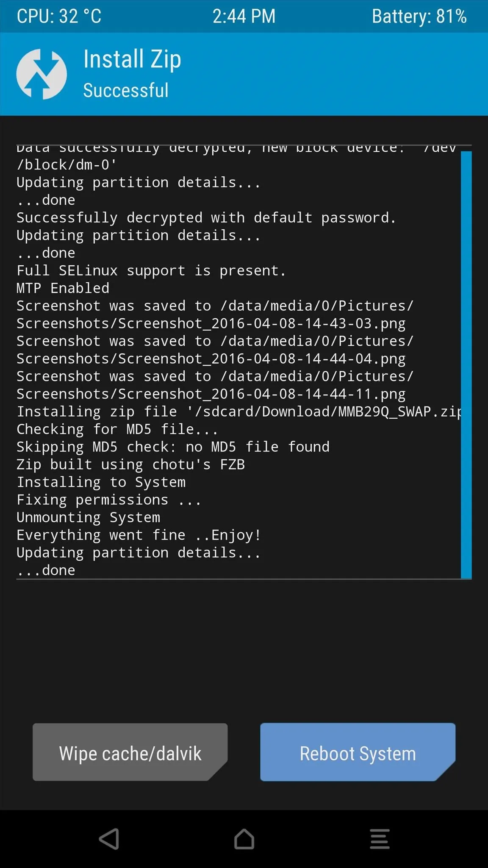
Task: Tap the TWRP logo icon
Action: click(42, 74)
